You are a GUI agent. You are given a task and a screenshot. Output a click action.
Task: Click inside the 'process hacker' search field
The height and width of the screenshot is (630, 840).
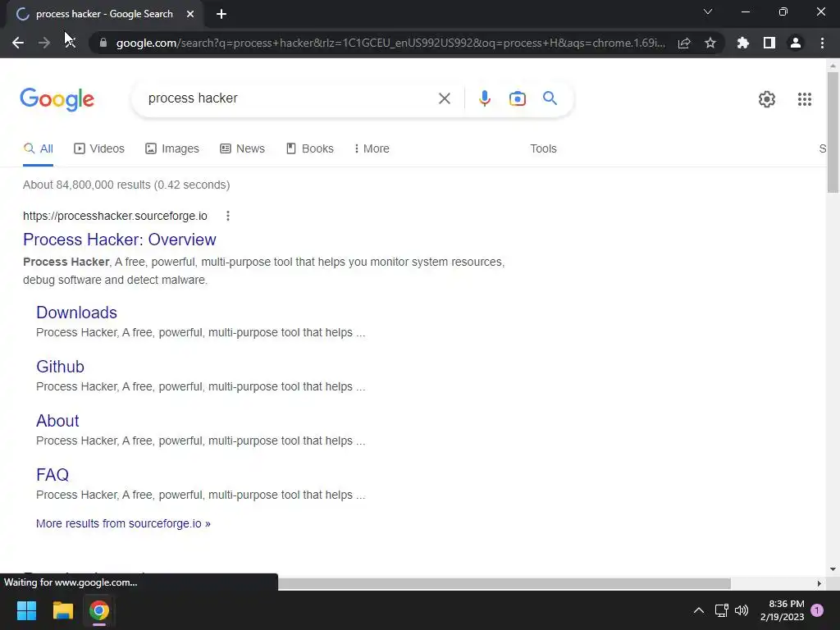pos(290,98)
